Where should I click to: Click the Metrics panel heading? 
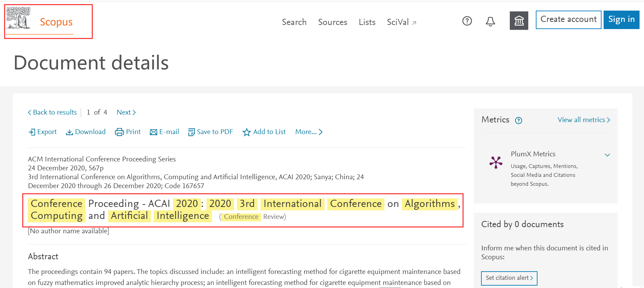tap(495, 120)
